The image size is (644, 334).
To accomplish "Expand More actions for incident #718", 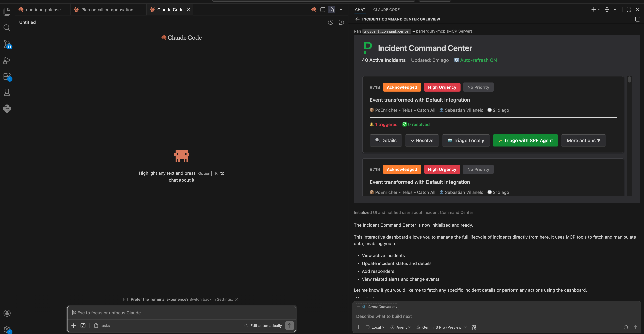I will coord(583,140).
